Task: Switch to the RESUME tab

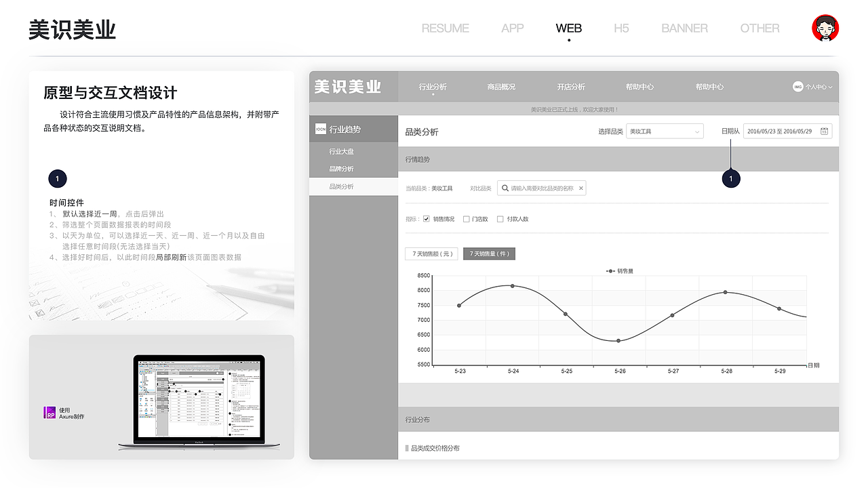Action: [446, 28]
